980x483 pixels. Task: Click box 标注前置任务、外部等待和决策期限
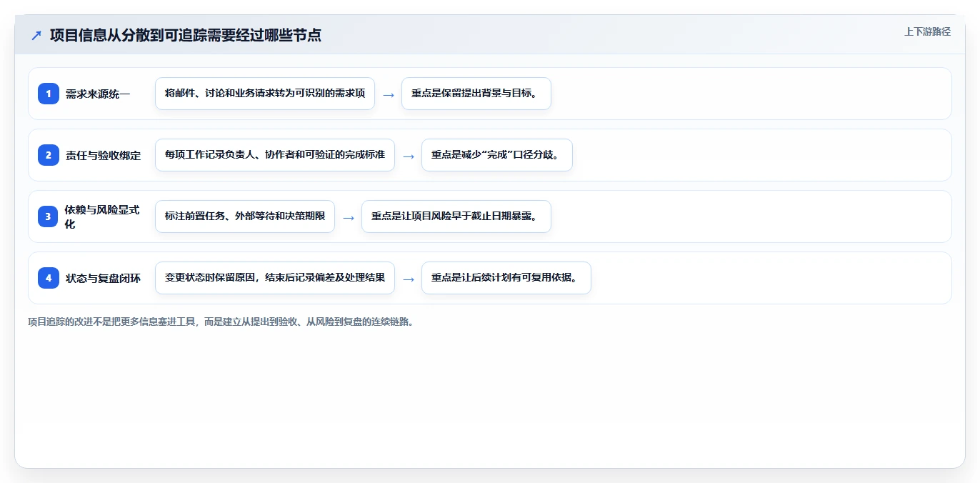(245, 216)
